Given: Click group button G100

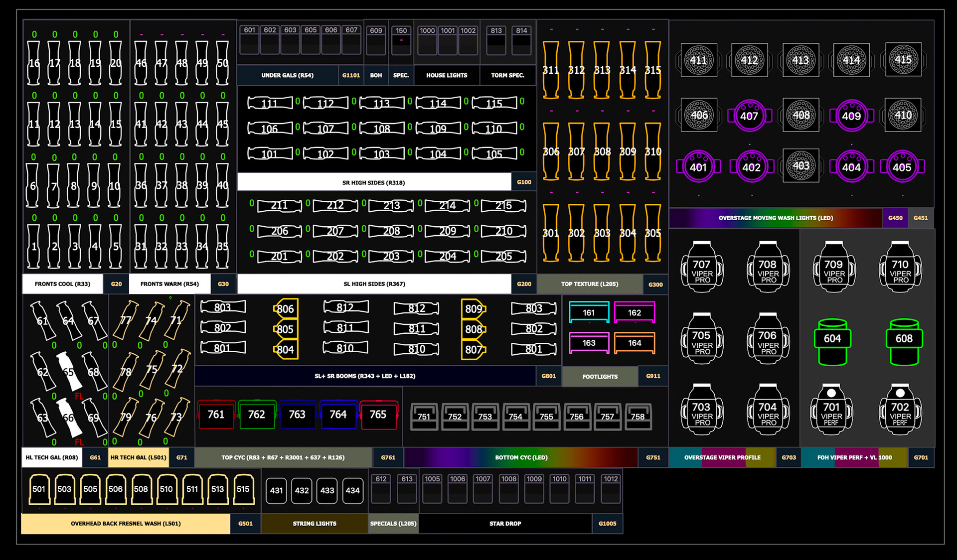Looking at the screenshot, I should (524, 182).
